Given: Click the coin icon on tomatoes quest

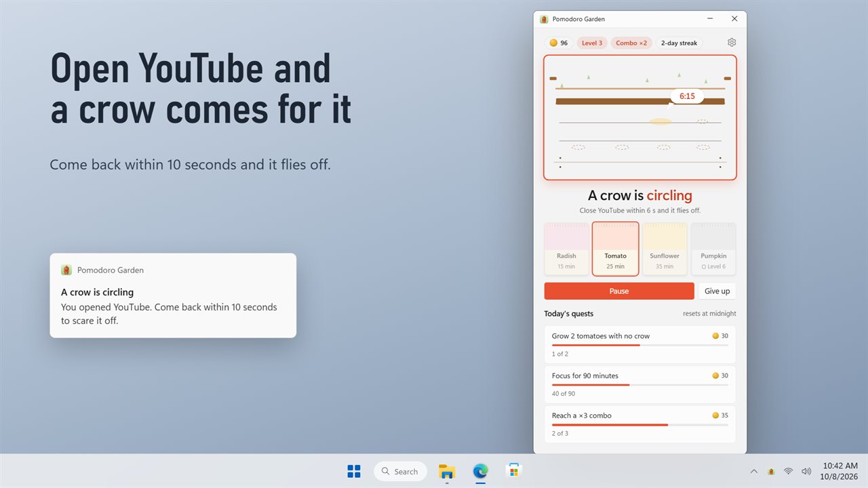Looking at the screenshot, I should coord(715,335).
